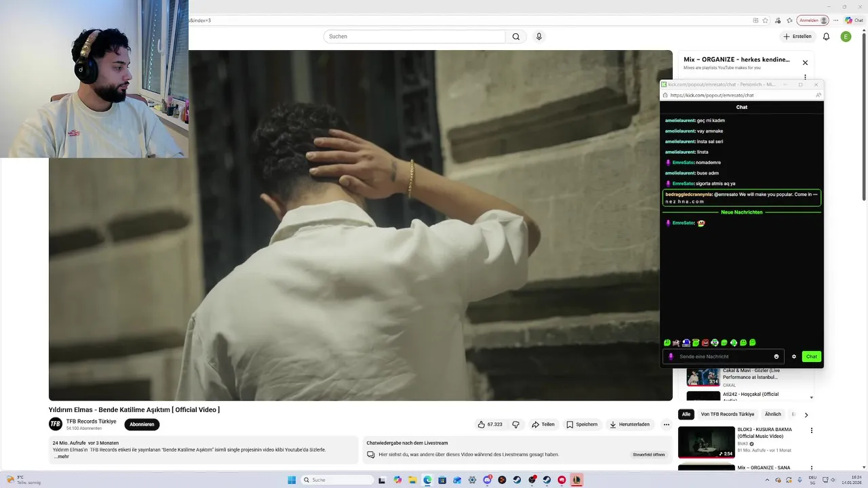Click the Kick chat message input
868x488 pixels.
pyautogui.click(x=724, y=357)
